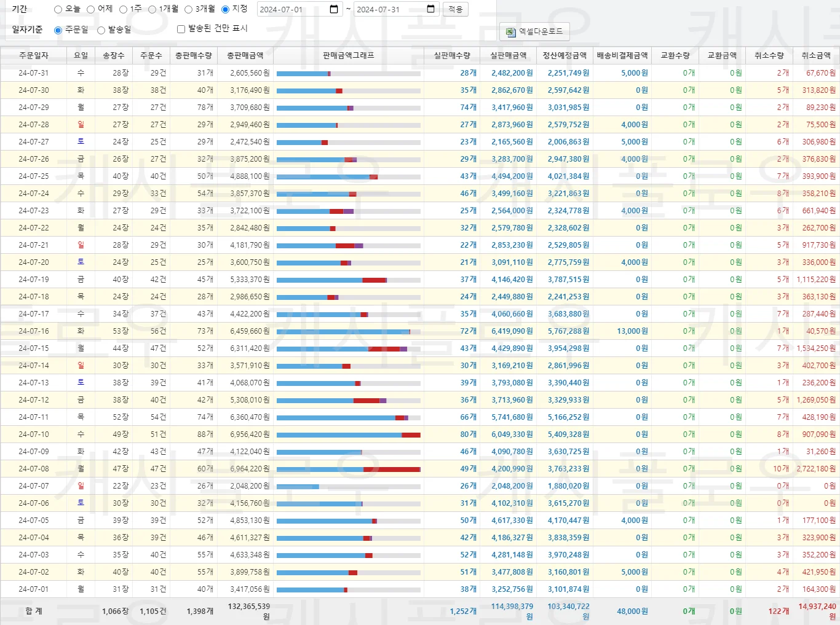Viewport: 840px width, 625px height.
Task: Click the 교환수량 column header
Action: (x=675, y=55)
